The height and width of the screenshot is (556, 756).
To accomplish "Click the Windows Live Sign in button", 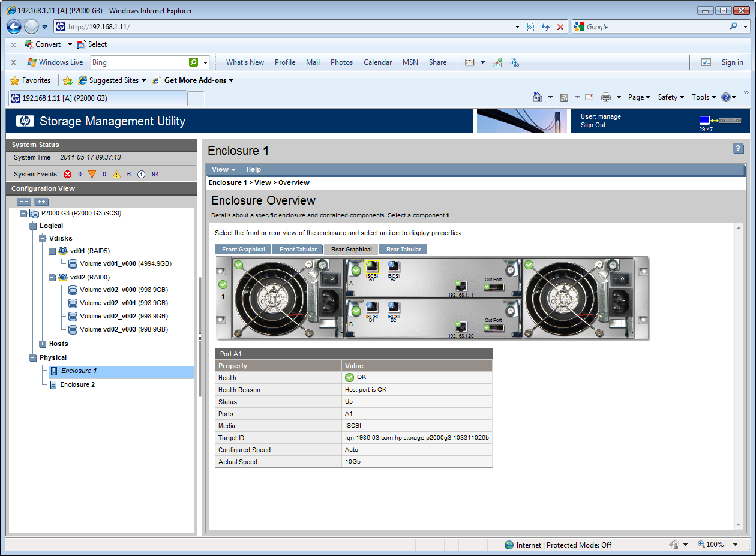I will click(x=732, y=62).
